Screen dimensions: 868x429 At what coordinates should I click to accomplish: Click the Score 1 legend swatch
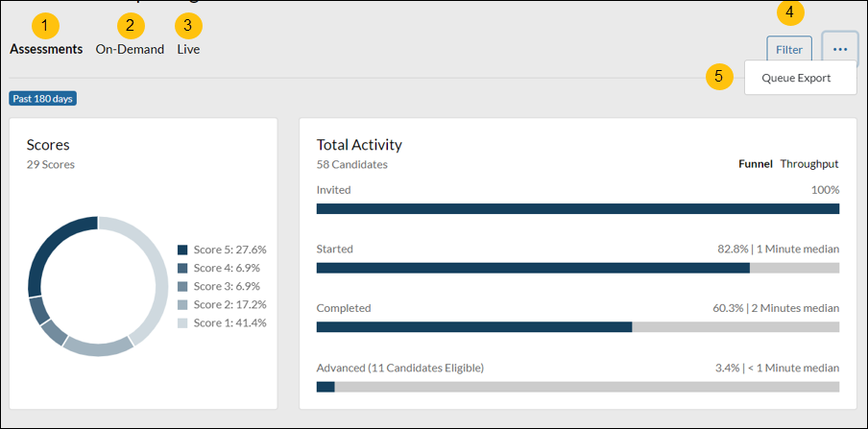(182, 323)
